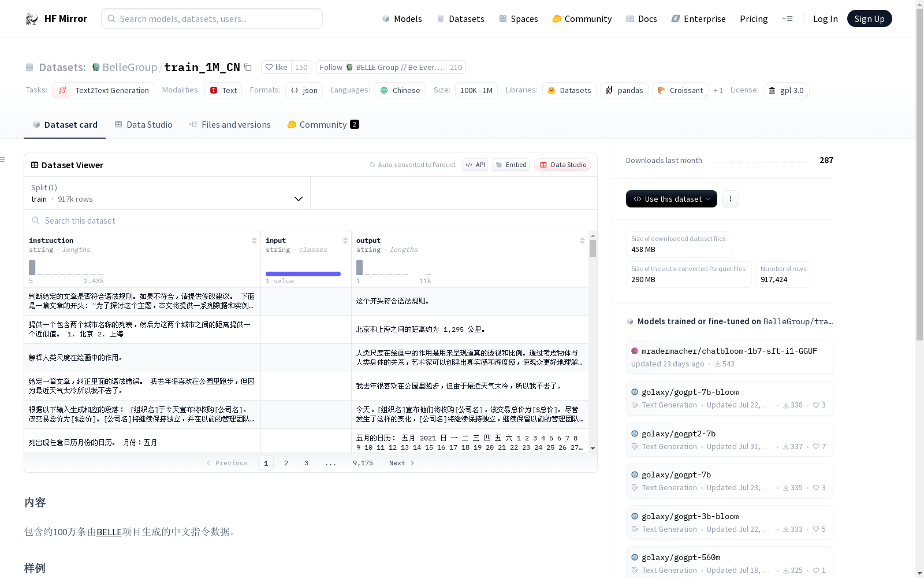
Task: Click Log In
Action: point(825,18)
